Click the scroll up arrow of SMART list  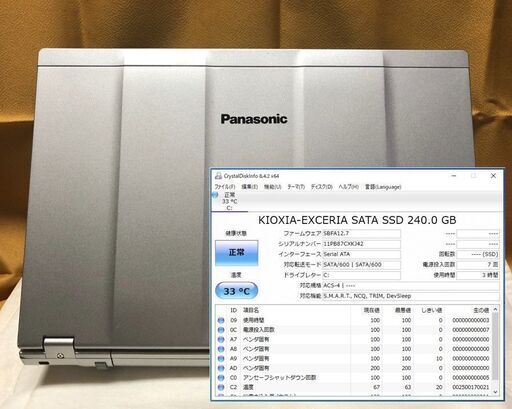pyautogui.click(x=495, y=310)
